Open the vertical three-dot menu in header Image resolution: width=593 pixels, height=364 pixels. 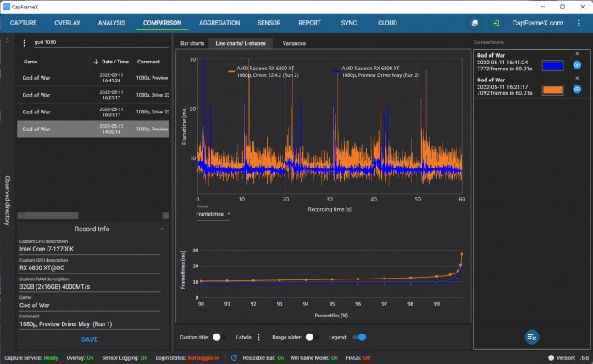pyautogui.click(x=578, y=24)
